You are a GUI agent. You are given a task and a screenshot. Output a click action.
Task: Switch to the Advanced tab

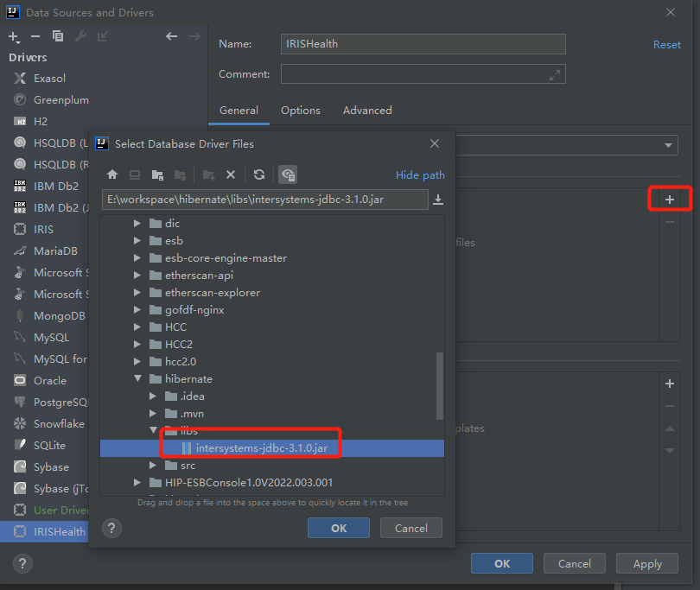(367, 111)
